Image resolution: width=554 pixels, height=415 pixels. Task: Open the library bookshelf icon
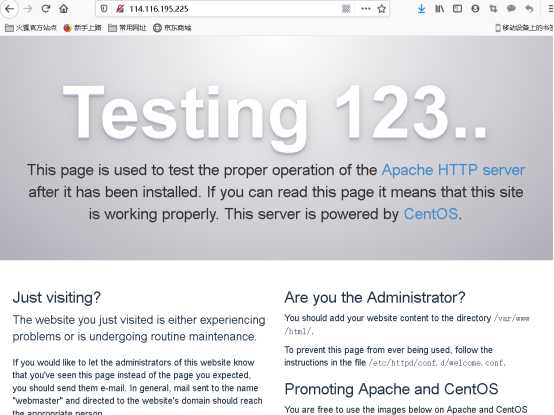click(439, 9)
